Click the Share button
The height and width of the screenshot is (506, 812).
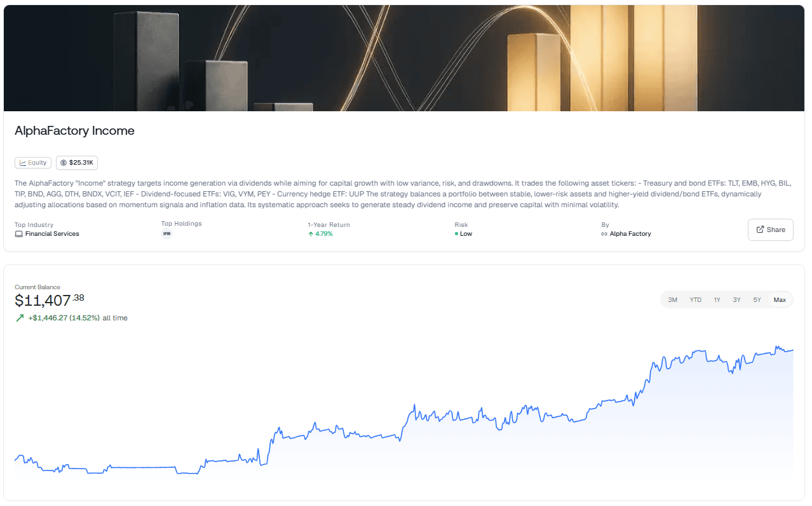pyautogui.click(x=770, y=229)
